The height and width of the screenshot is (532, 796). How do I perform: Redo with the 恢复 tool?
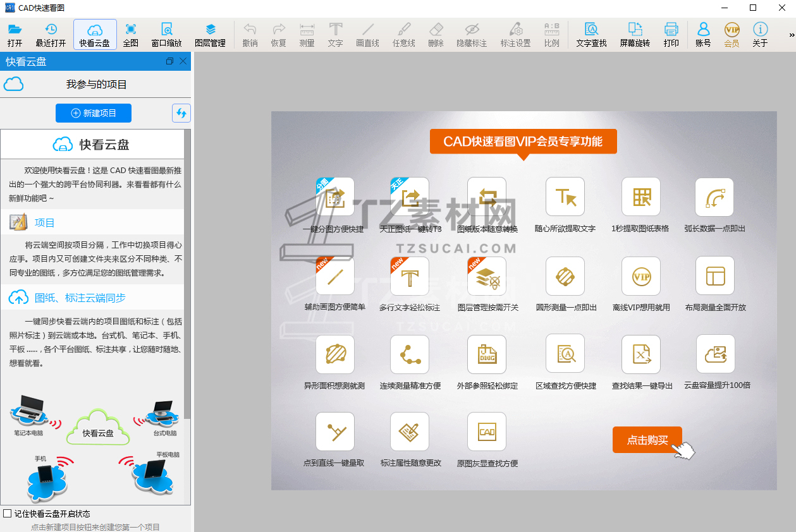pyautogui.click(x=278, y=35)
